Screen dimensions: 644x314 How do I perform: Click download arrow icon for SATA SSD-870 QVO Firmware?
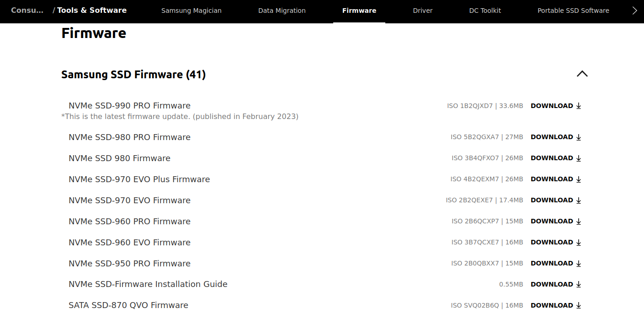pos(579,305)
